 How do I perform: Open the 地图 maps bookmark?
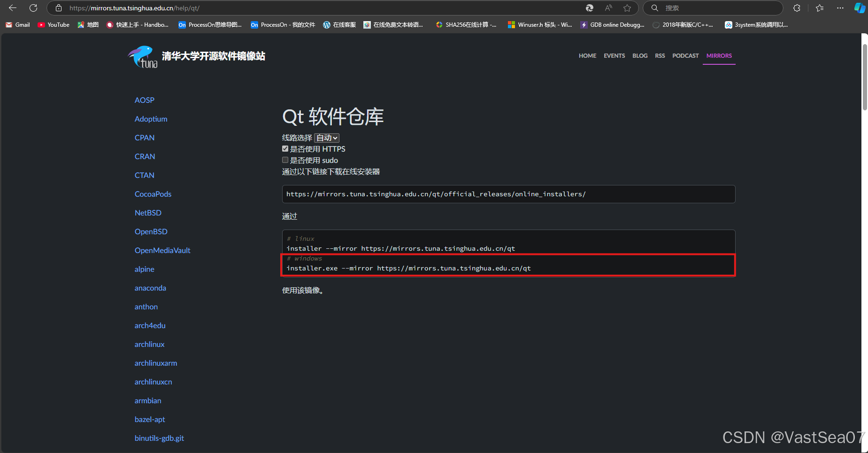[x=88, y=25]
